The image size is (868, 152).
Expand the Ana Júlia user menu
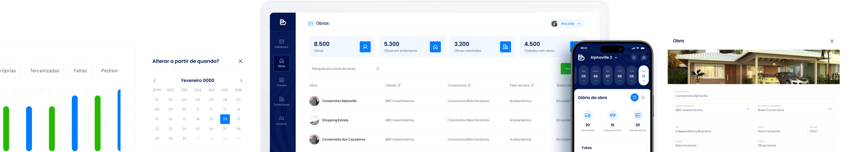click(x=579, y=24)
